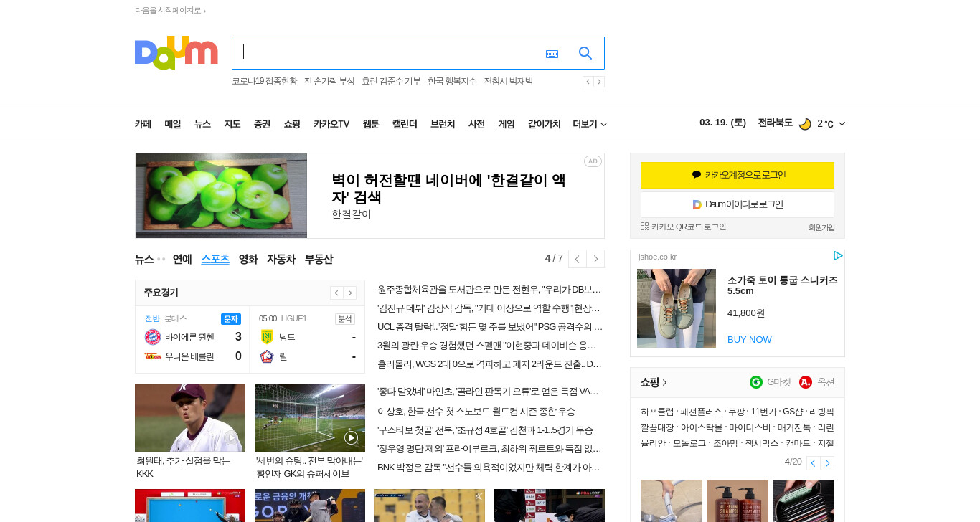Click the magnifier search button

point(585,53)
